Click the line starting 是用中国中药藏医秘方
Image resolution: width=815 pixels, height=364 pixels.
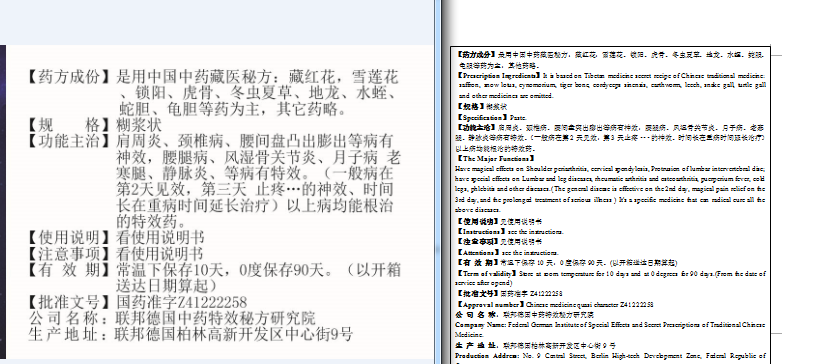(258, 77)
